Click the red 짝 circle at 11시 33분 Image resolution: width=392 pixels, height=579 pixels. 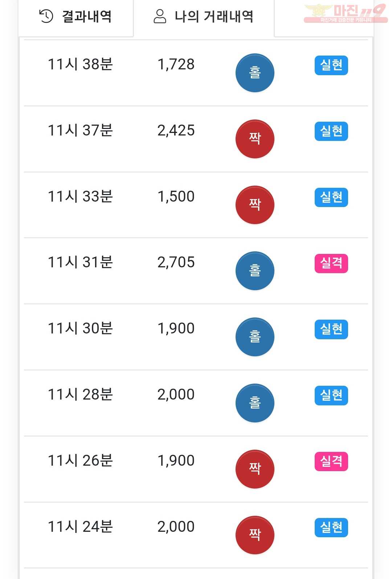tap(255, 205)
